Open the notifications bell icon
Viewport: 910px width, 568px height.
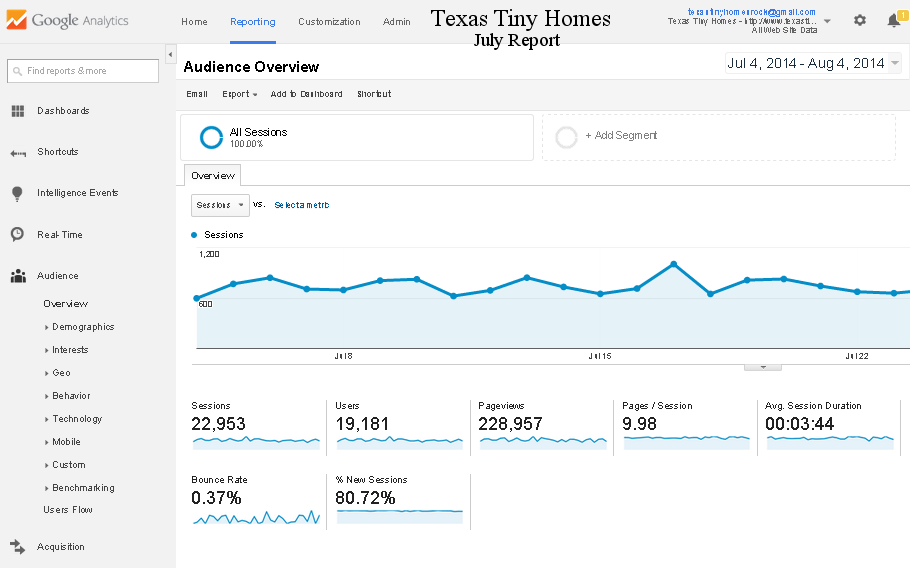(894, 20)
